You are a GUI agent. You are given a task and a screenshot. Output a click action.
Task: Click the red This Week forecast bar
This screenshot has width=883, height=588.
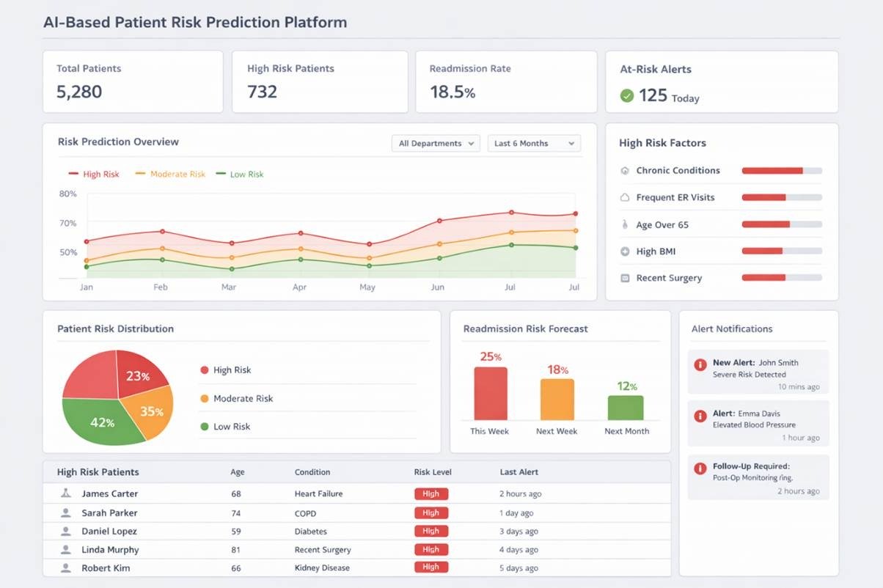[x=491, y=393]
